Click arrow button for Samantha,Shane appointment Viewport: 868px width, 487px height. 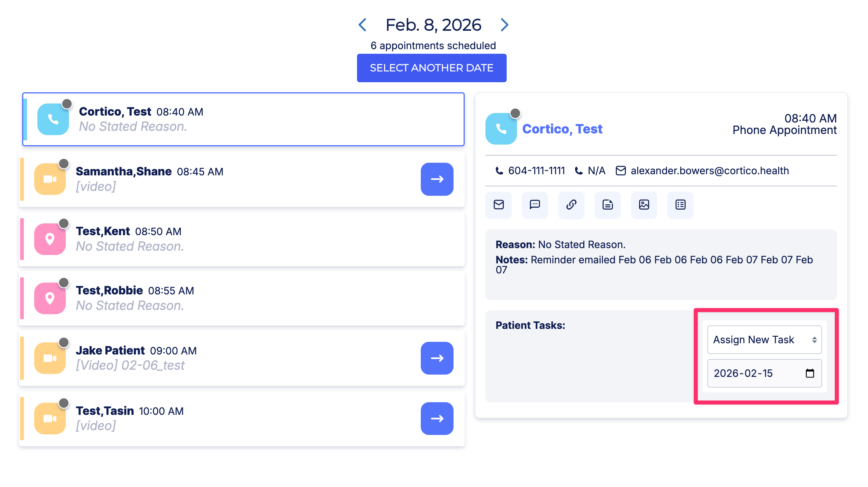coord(437,179)
